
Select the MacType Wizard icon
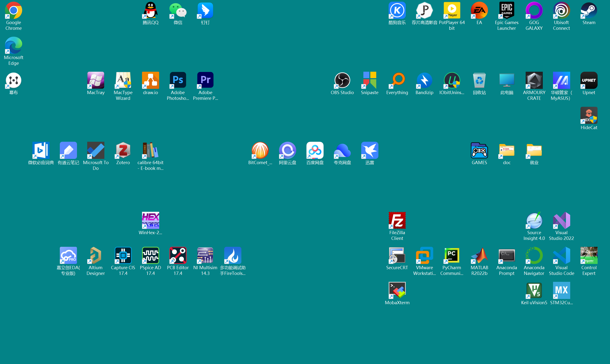(x=123, y=81)
